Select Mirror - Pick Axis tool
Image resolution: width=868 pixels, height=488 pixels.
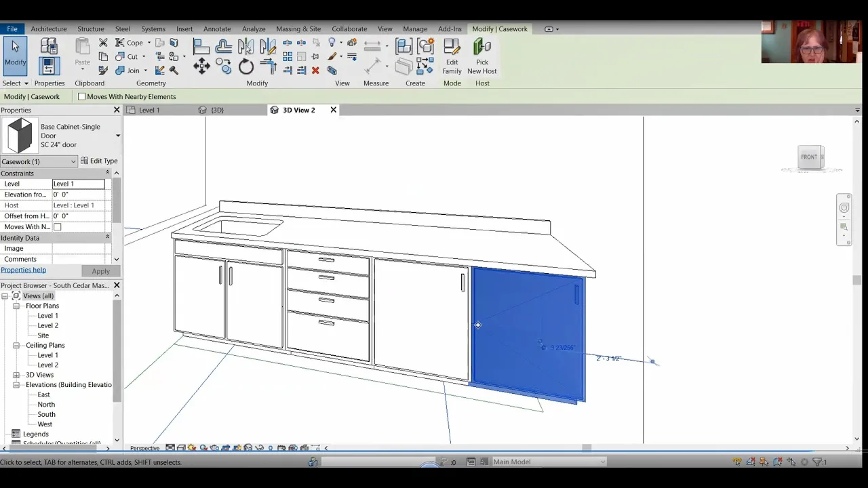(245, 46)
